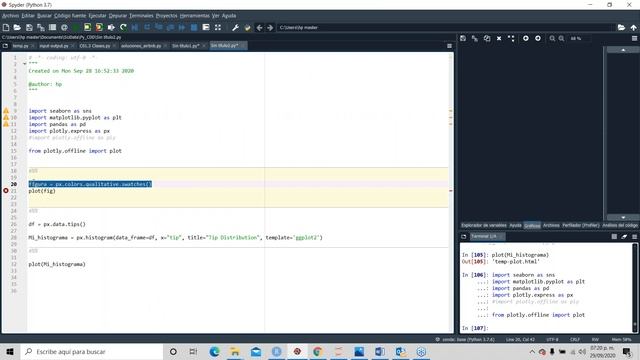Toggle the breakpoint on line 21
The width and height of the screenshot is (640, 360).
(x=6, y=191)
